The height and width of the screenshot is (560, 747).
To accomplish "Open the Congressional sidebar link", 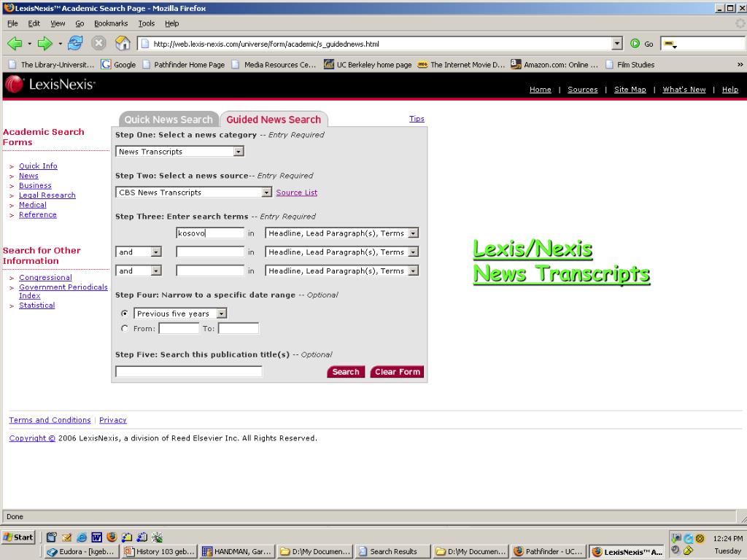I will click(x=45, y=278).
